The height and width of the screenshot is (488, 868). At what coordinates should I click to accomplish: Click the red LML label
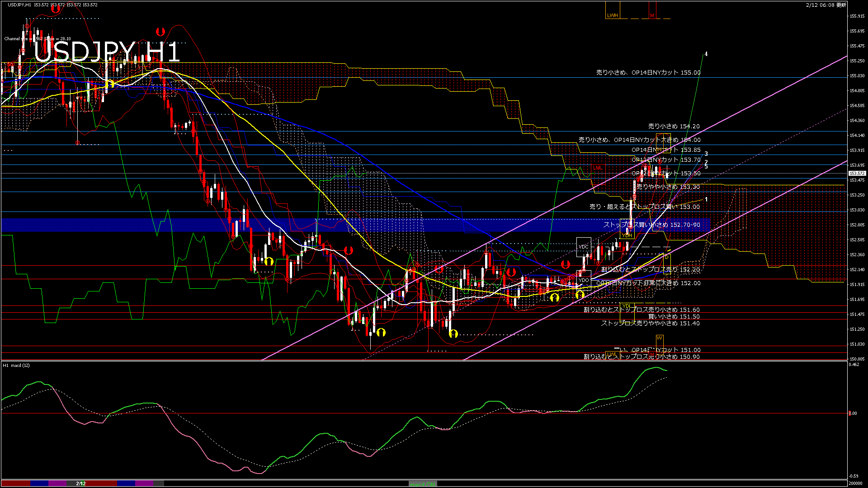[x=598, y=168]
